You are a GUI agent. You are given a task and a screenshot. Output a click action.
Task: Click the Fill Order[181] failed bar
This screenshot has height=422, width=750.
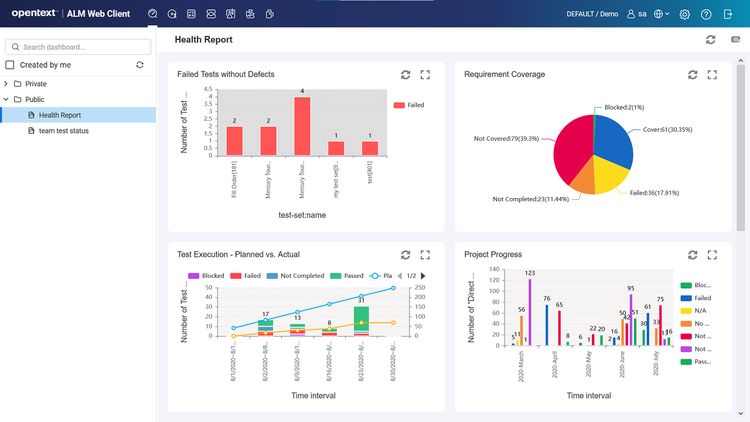click(234, 141)
